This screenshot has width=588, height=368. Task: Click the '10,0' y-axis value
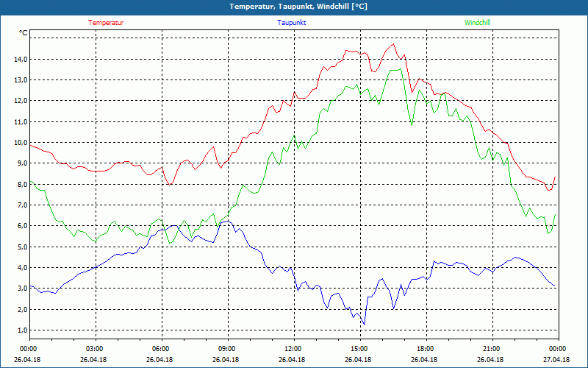[x=21, y=142]
